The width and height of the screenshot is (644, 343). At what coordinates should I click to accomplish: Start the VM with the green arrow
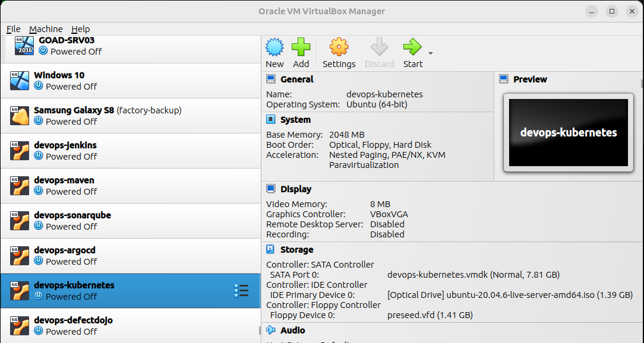(x=412, y=47)
